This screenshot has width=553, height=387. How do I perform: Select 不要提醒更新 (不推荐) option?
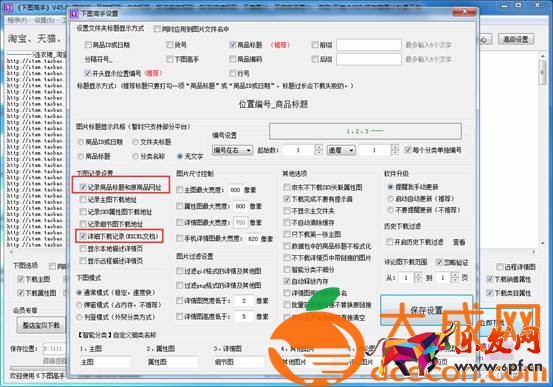point(390,210)
